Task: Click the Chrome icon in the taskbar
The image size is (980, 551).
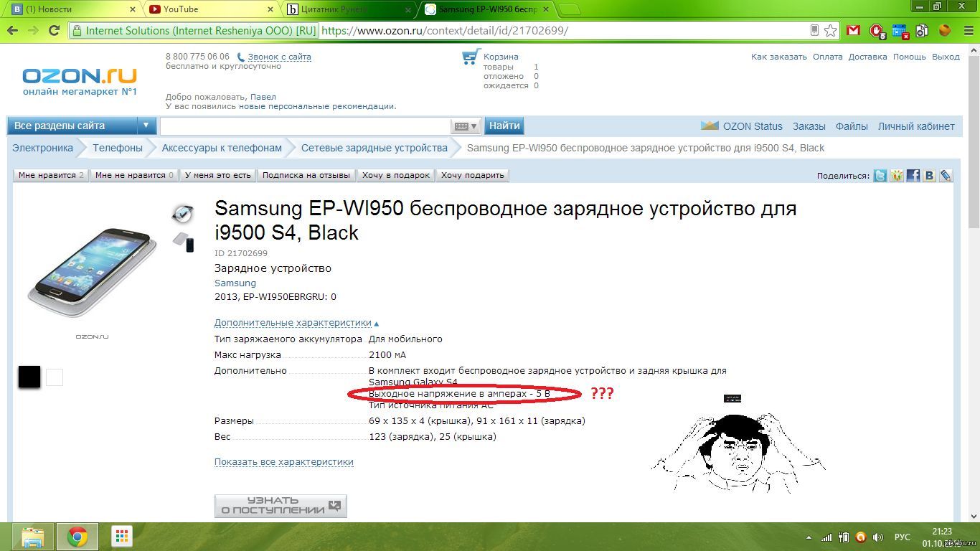Action: click(77, 537)
